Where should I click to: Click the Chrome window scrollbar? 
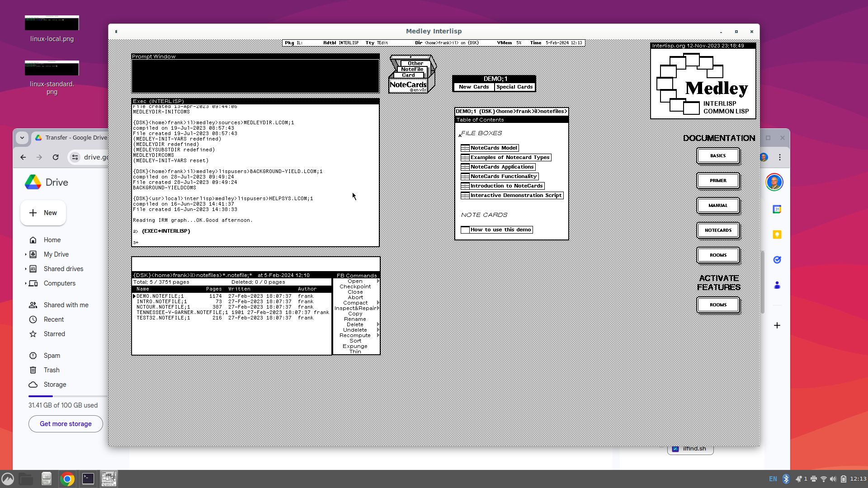763,282
